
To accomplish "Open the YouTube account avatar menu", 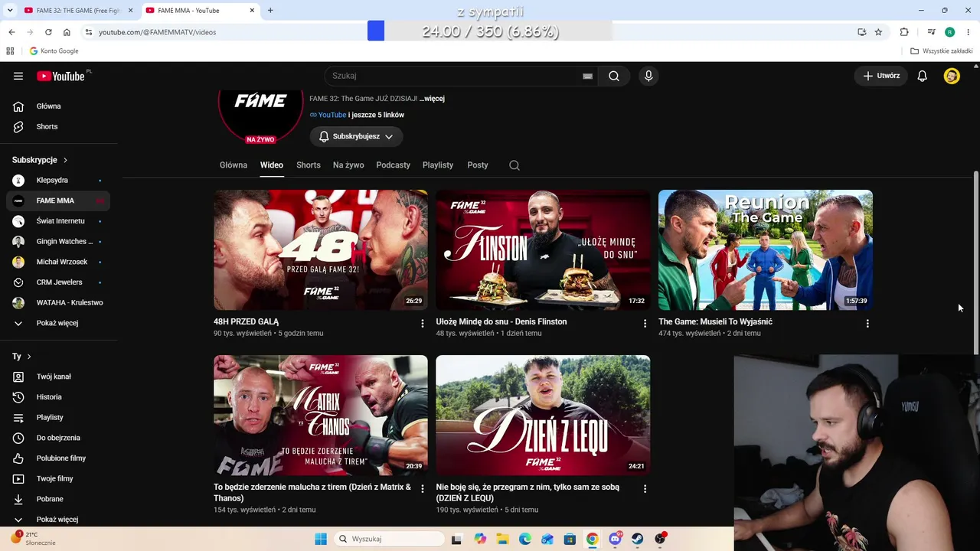I will click(x=952, y=76).
